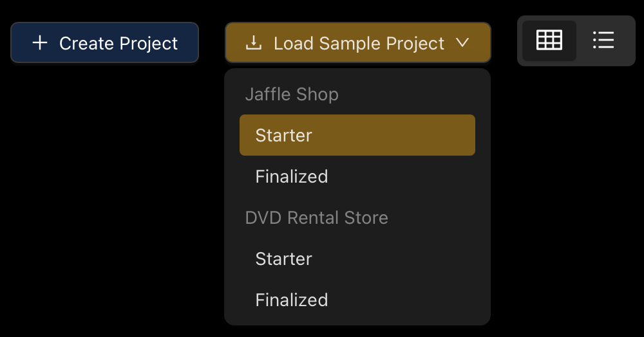Enable list layout in the view switcher
The width and height of the screenshot is (644, 337).
coord(603,41)
